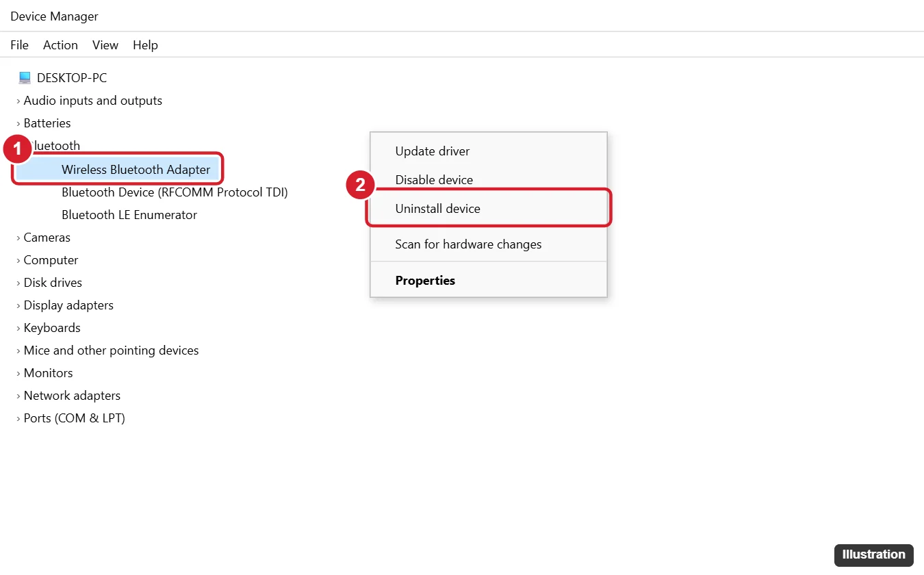Open the Help menu

tap(145, 45)
